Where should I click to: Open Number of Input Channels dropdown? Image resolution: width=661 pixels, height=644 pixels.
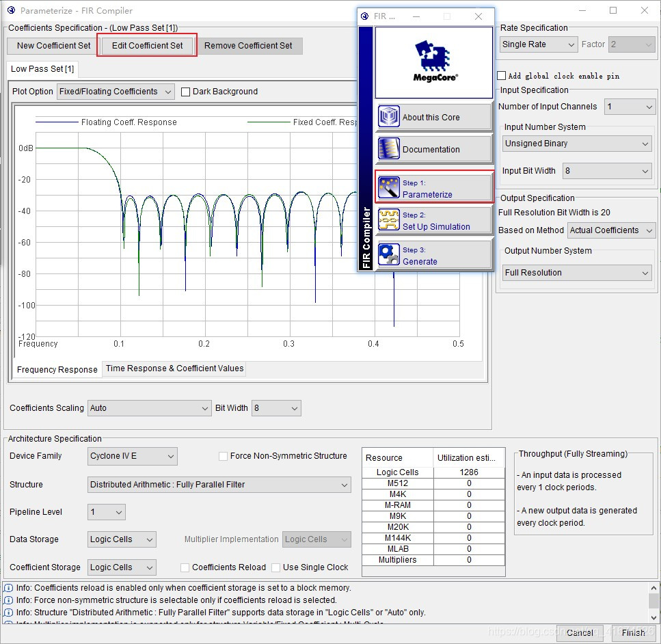tap(630, 107)
